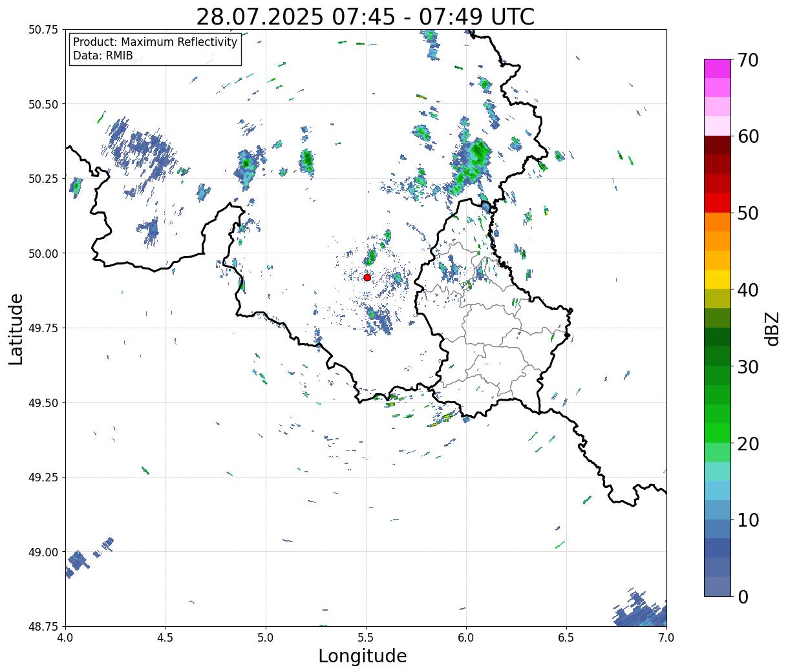Screen dimensions: 788x672
Task: Click the 0 tick label on colorbar
Action: point(743,596)
